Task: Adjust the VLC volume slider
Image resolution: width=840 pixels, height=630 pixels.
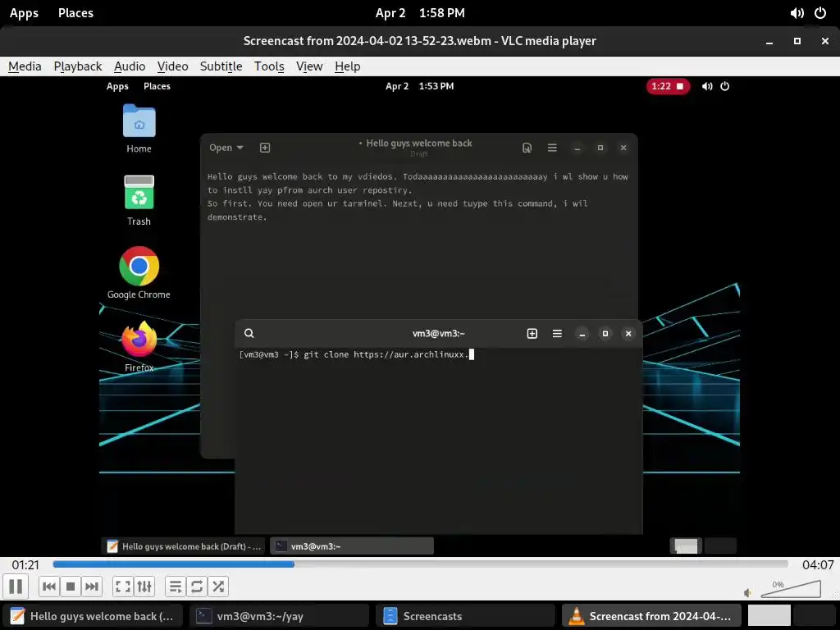Action: 792,589
